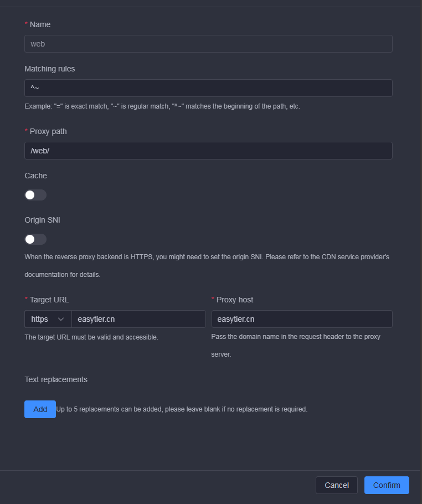Click the Text replacements label
422x504 pixels.
56,379
